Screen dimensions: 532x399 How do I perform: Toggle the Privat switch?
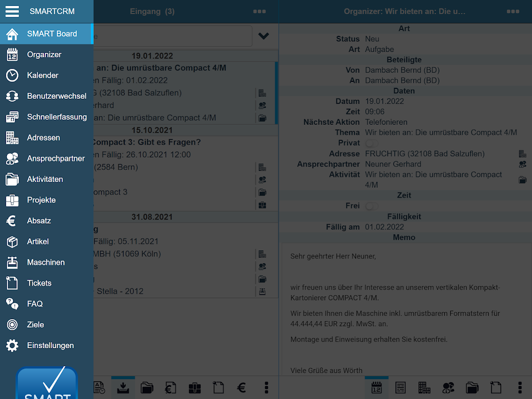pos(372,143)
